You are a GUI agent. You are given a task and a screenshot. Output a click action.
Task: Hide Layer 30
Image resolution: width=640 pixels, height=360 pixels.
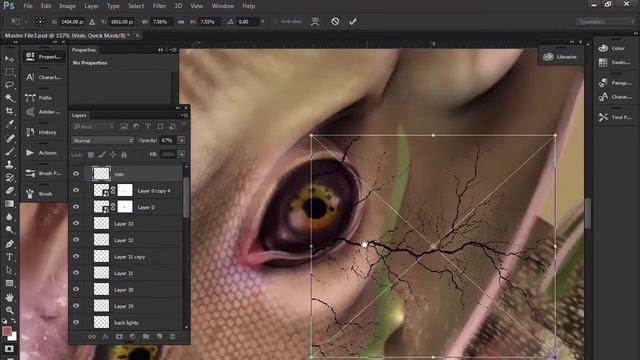[76, 289]
